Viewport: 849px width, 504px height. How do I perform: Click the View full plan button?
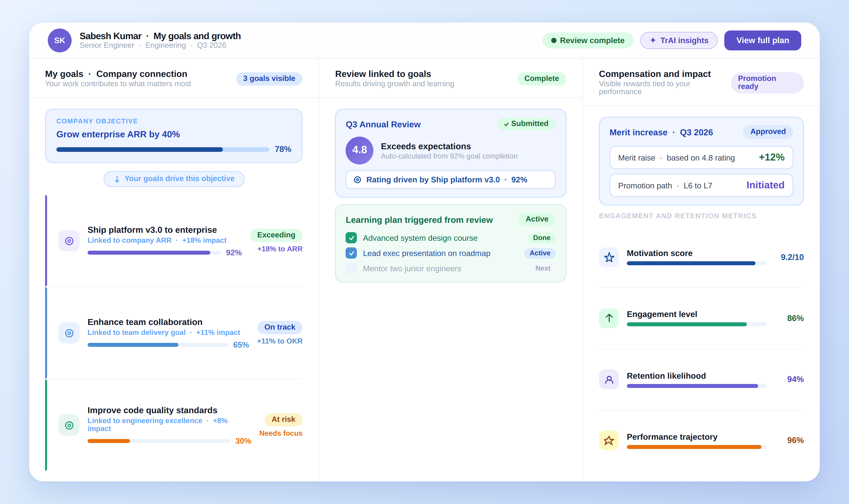[x=762, y=40]
